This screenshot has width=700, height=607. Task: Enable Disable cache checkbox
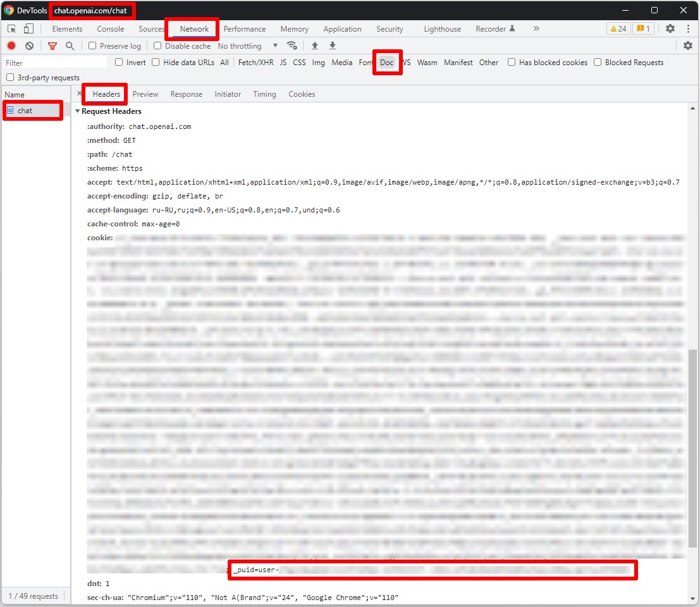pyautogui.click(x=157, y=46)
